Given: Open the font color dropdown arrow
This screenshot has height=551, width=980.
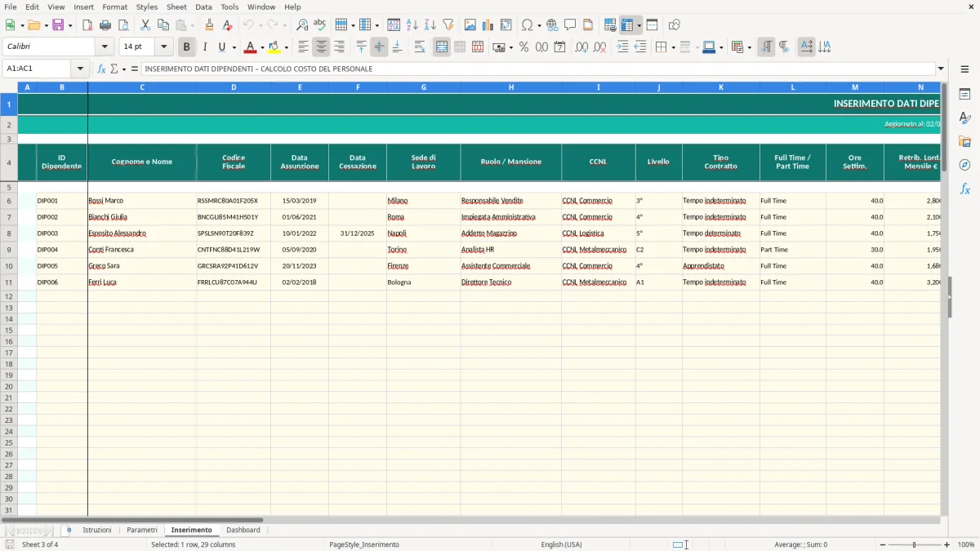Looking at the screenshot, I should [262, 47].
